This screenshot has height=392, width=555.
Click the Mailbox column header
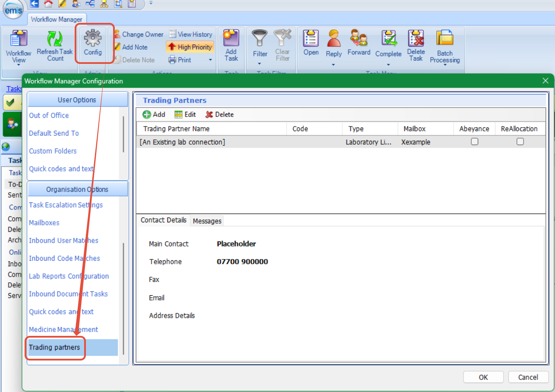pos(426,129)
